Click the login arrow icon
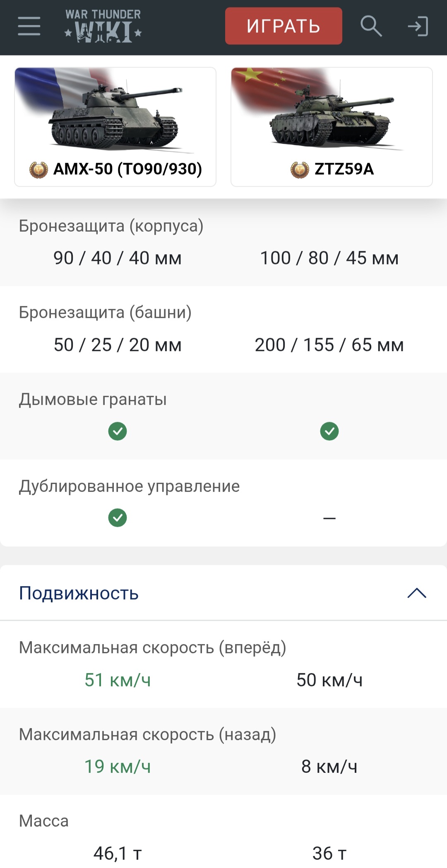The width and height of the screenshot is (447, 868). click(x=418, y=26)
